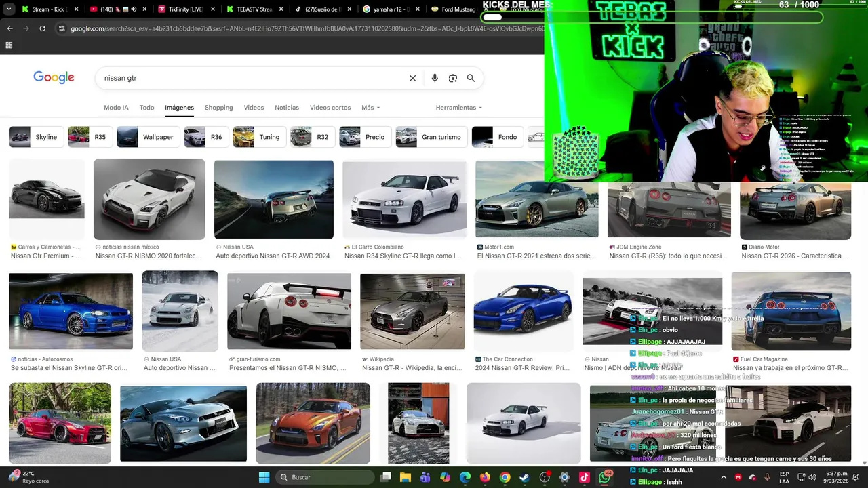
Task: Filter by the R35 chip
Action: point(90,137)
